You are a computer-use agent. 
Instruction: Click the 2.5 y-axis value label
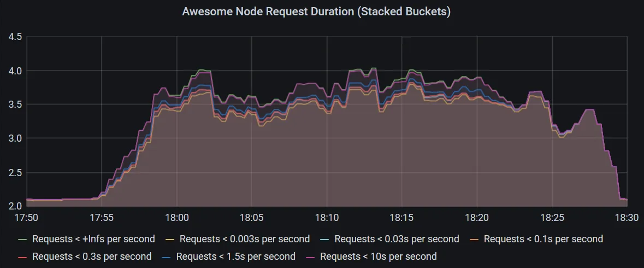(15, 172)
